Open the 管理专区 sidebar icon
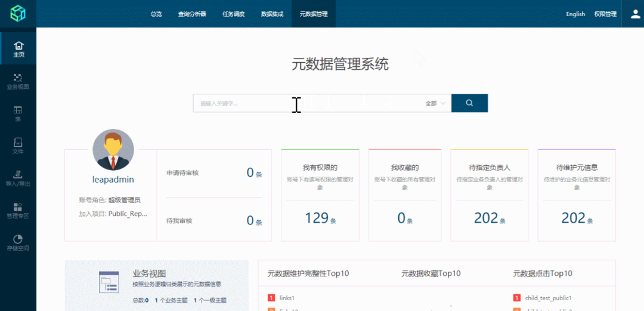Viewport: 644px width, 311px height. click(x=18, y=210)
